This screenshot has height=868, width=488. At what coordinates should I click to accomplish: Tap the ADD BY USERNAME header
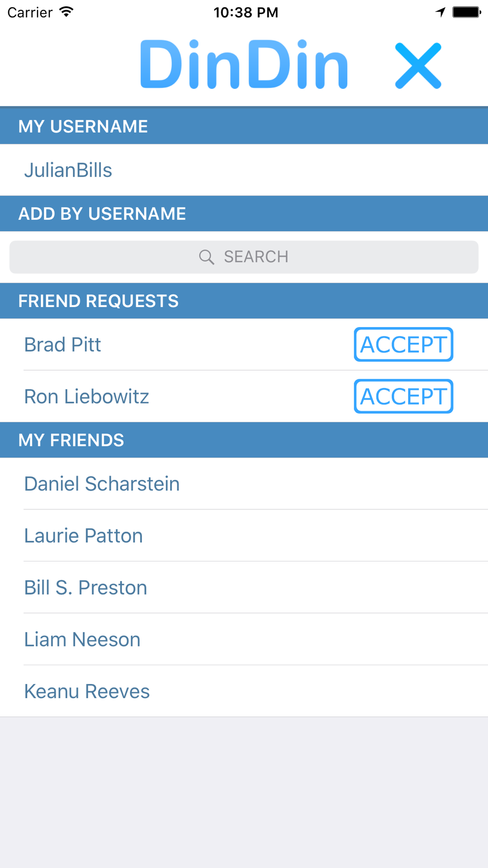[244, 213]
